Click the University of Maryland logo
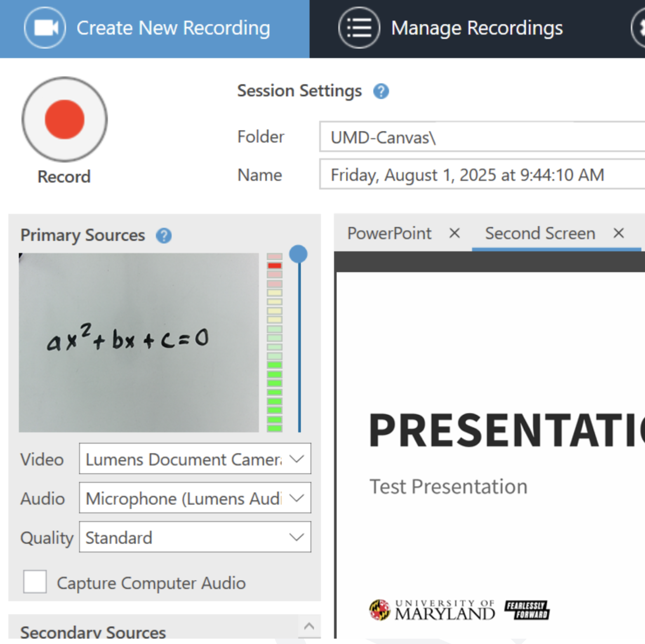 coord(432,610)
